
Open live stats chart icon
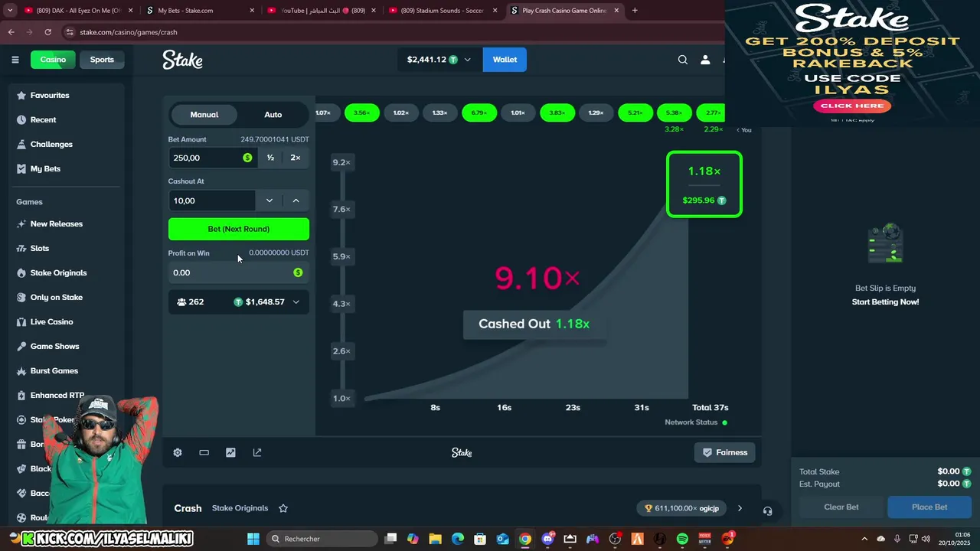pos(230,452)
